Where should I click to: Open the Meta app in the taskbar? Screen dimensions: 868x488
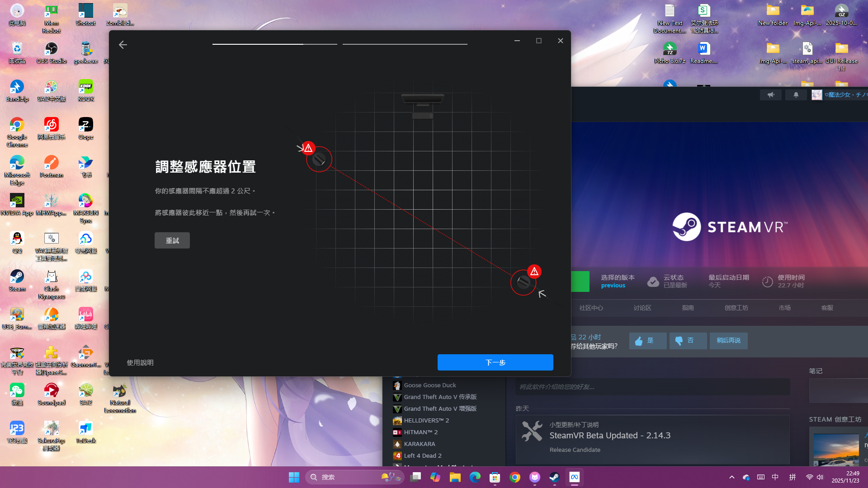pos(574,477)
